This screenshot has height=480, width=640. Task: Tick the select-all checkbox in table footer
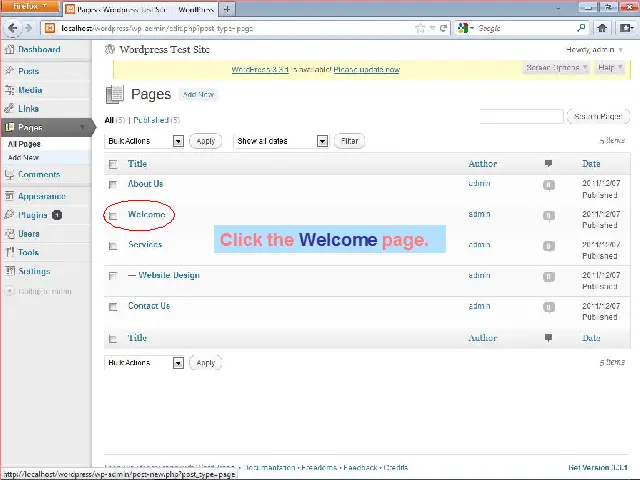tap(113, 339)
